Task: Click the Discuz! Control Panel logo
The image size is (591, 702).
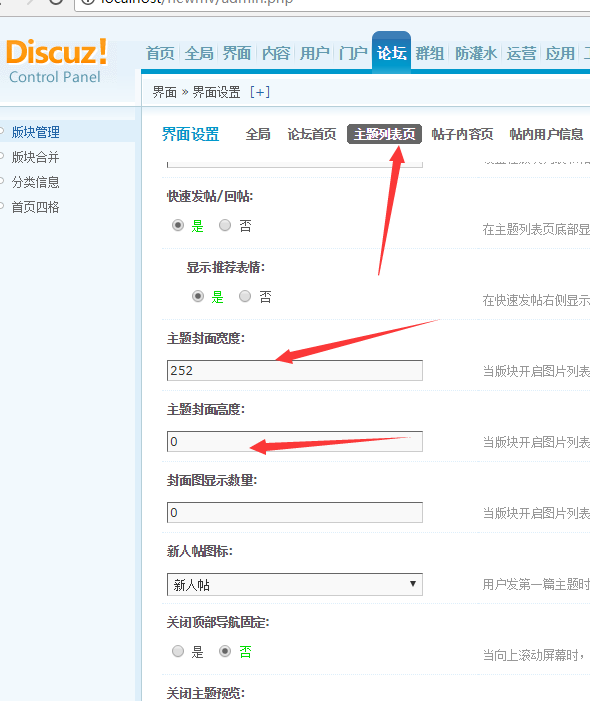Action: [56, 61]
